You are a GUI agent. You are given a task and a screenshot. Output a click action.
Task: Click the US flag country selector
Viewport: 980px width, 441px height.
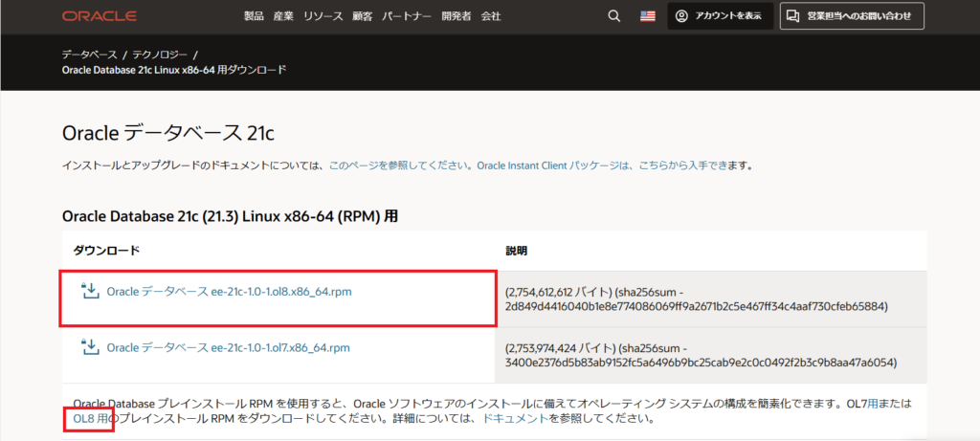click(648, 16)
